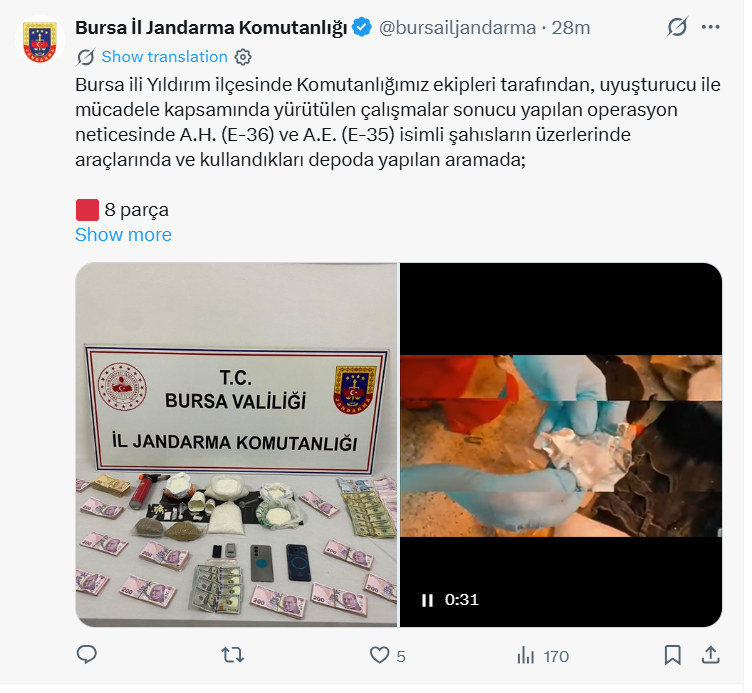752x693 pixels.
Task: Like the post with the heart icon
Action: click(379, 655)
